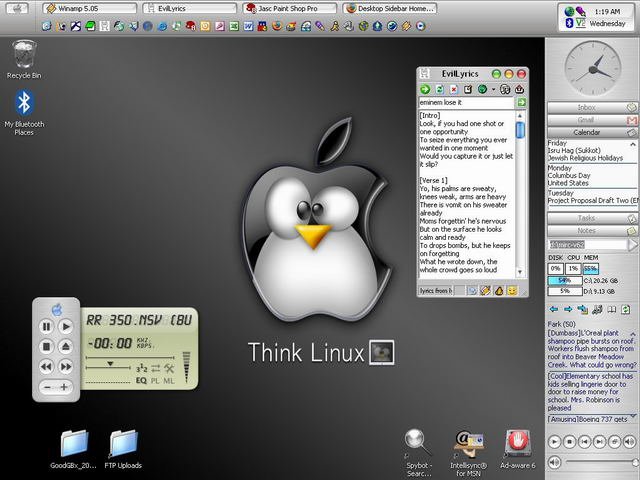Lower volume with Winamp's minus button
This screenshot has width=640, height=480.
(47, 387)
